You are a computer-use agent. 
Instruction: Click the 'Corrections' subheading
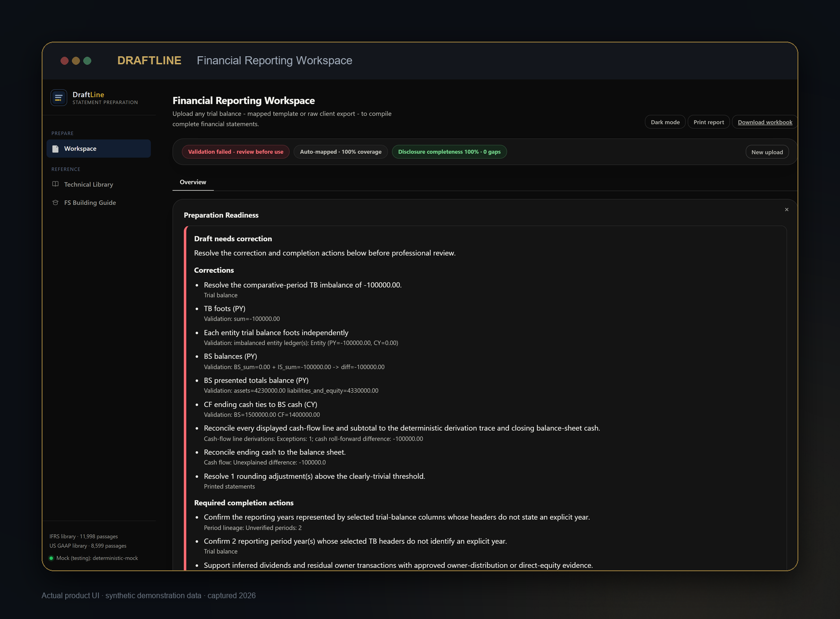pos(214,270)
